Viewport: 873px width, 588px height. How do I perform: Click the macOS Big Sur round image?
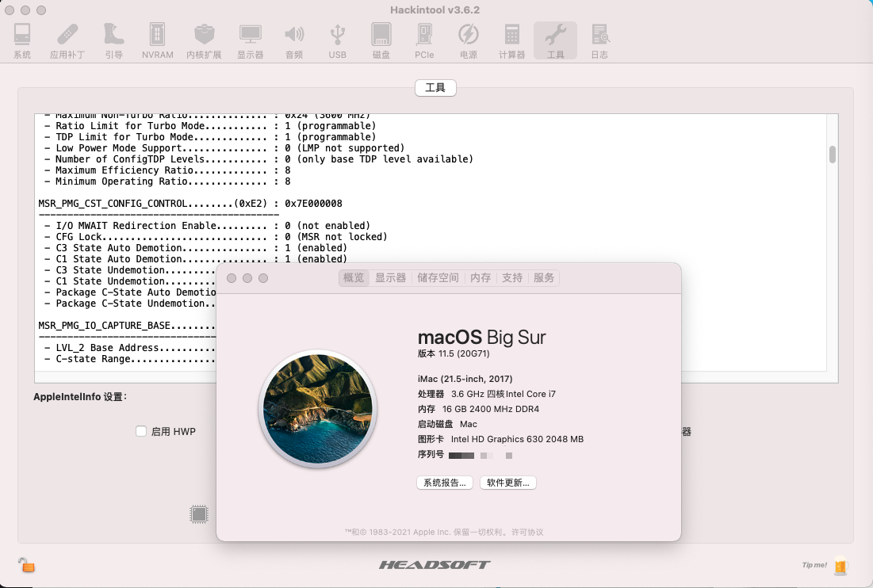pyautogui.click(x=317, y=409)
